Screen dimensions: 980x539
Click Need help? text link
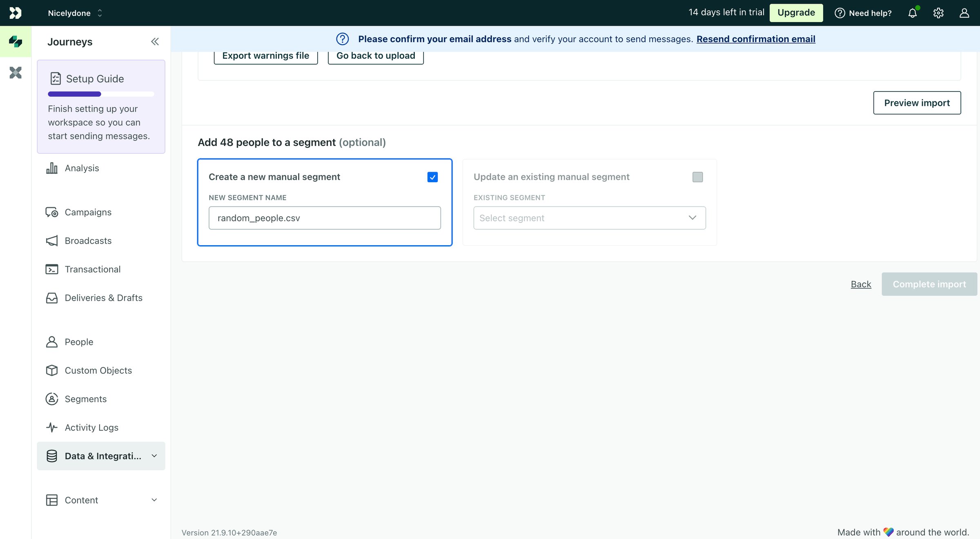coord(870,13)
